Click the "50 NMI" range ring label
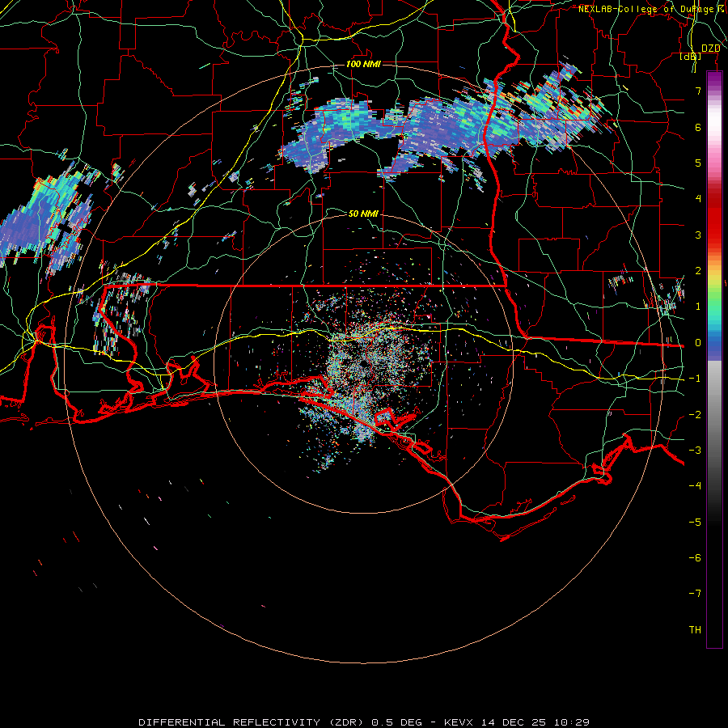 coord(363,214)
